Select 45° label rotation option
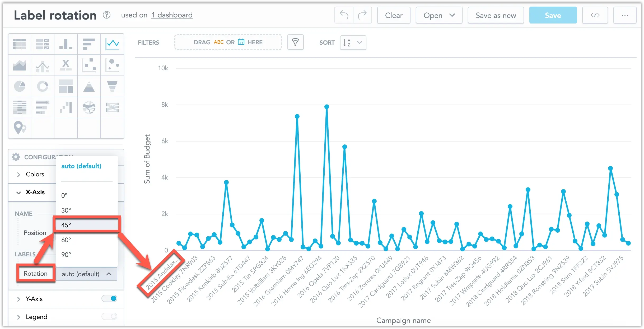 [87, 225]
